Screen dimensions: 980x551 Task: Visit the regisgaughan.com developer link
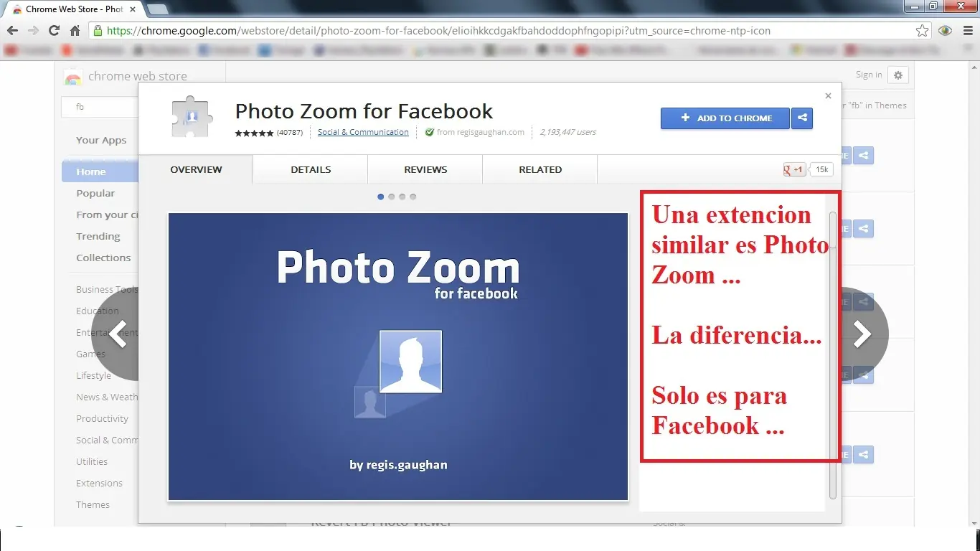[481, 132]
